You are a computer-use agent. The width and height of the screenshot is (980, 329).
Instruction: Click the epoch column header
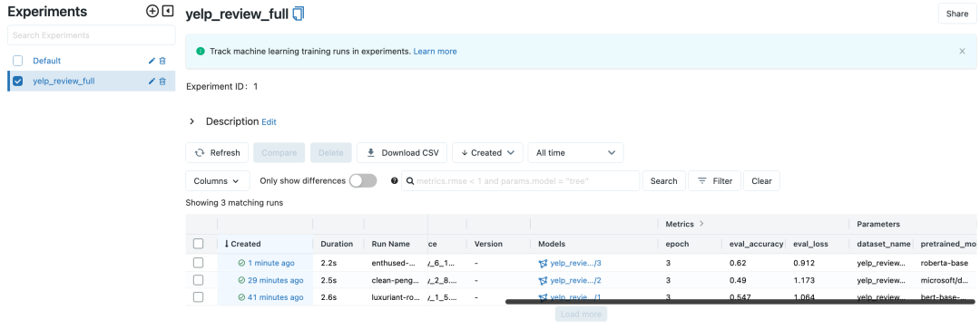pyautogui.click(x=677, y=244)
